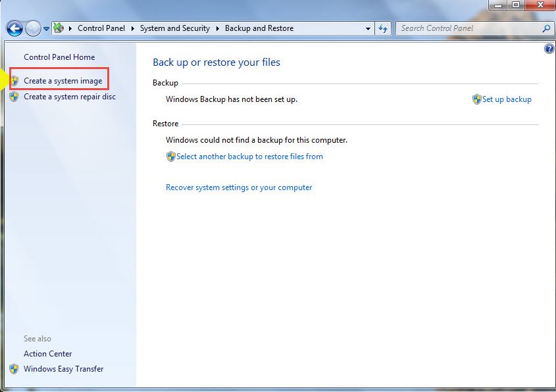Open Help via the blue question mark
556x392 pixels.
(x=549, y=49)
